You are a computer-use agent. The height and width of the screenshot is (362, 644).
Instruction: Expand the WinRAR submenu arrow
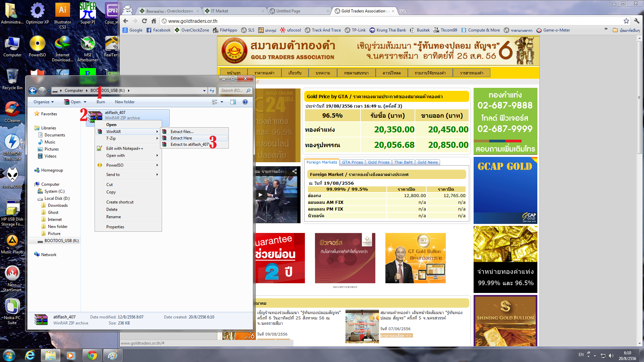(x=157, y=132)
